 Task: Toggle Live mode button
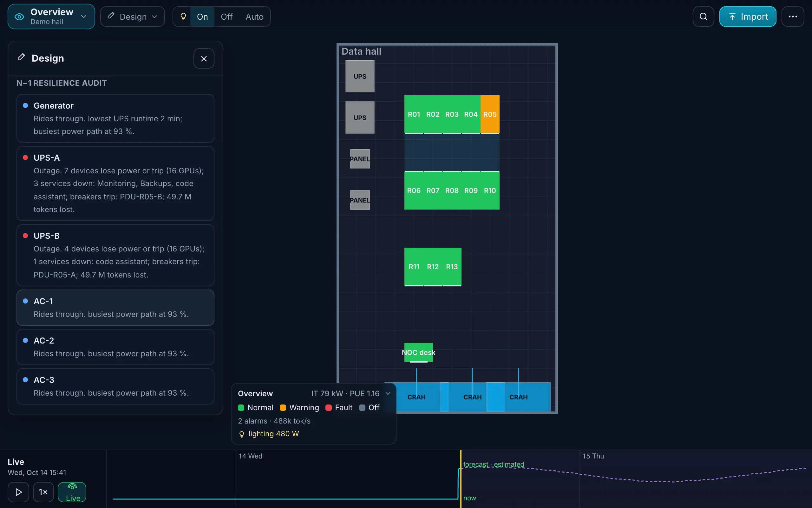(72, 492)
